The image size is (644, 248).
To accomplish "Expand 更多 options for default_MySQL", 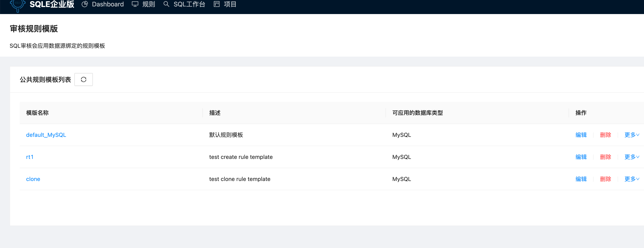I will (632, 135).
